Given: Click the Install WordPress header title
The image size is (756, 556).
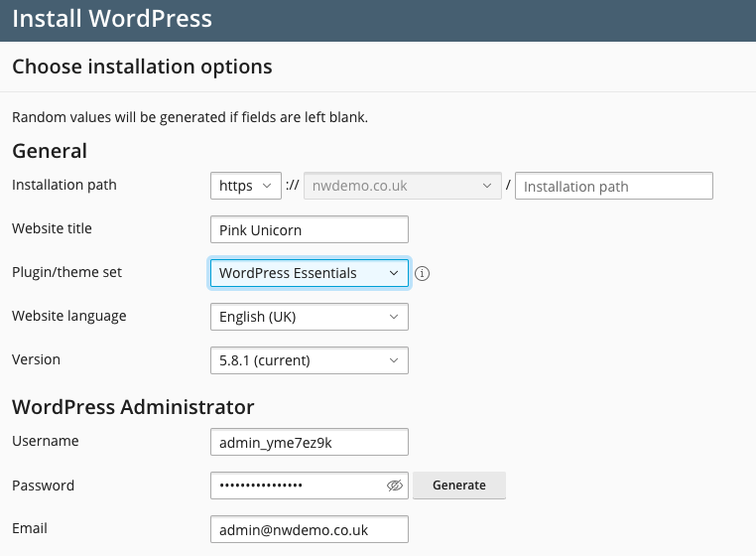Looking at the screenshot, I should pos(112,19).
